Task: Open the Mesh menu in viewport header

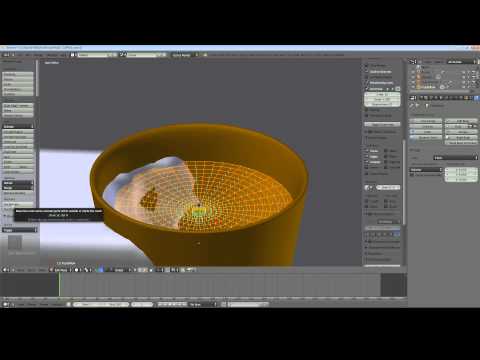Action: (42, 270)
